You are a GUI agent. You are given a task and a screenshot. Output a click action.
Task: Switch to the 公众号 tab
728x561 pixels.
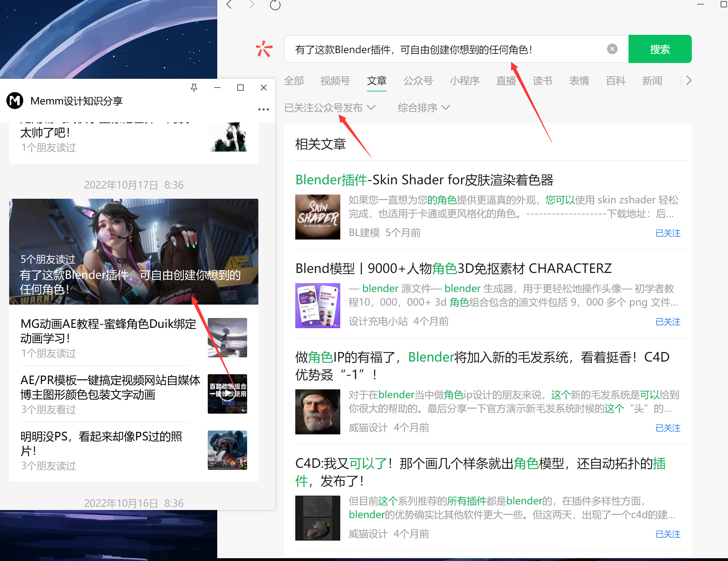pos(418,81)
